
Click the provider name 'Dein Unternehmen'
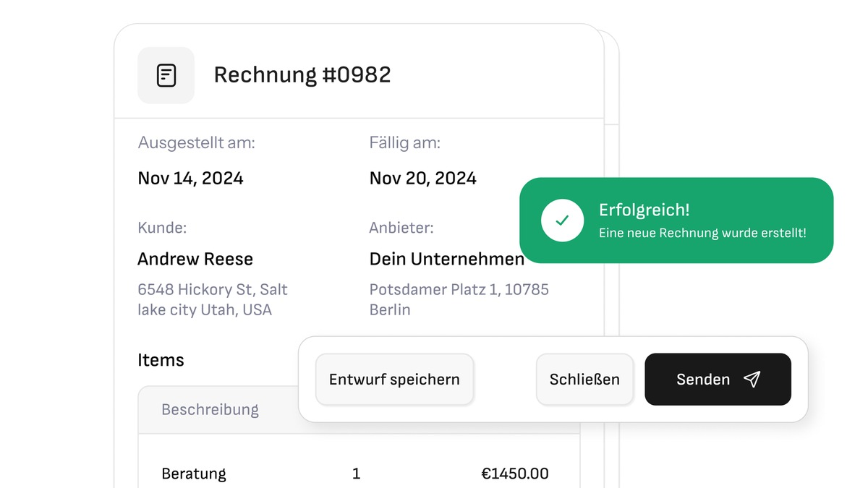(446, 259)
